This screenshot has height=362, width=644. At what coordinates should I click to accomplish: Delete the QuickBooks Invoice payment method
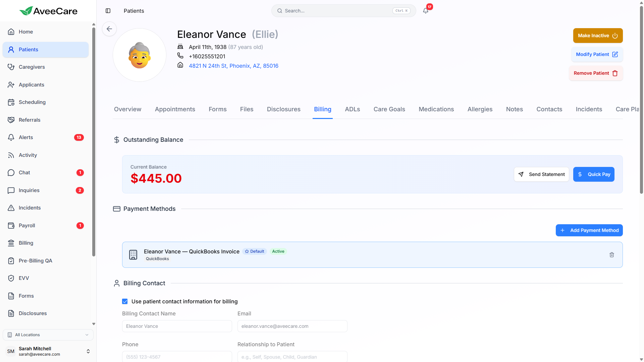click(x=612, y=255)
